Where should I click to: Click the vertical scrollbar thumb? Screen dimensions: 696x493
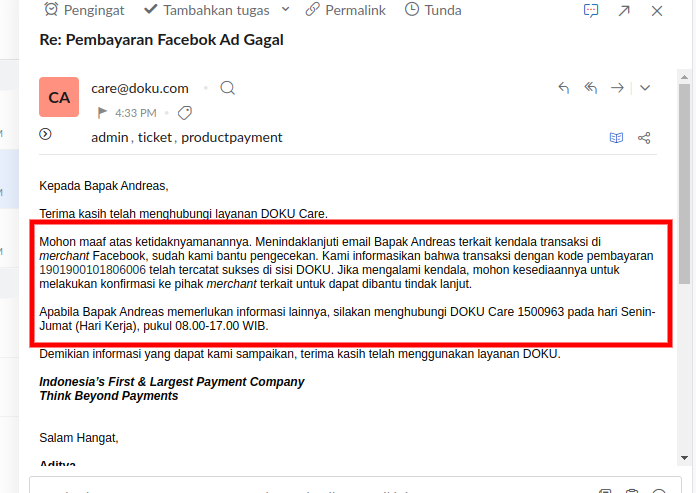[x=684, y=184]
